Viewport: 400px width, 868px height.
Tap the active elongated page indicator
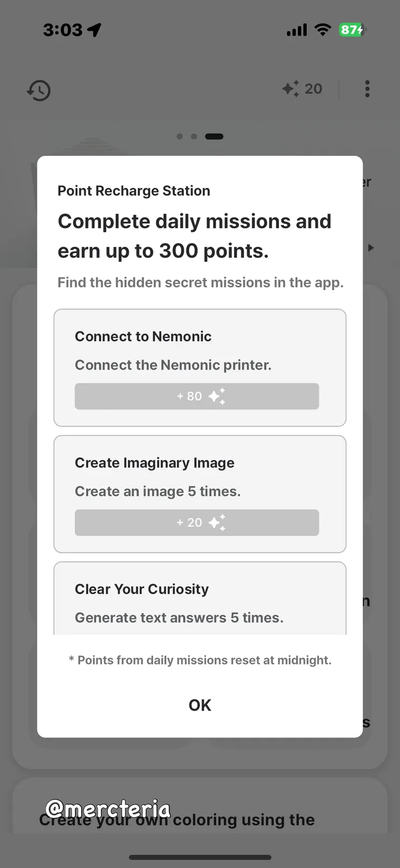point(214,136)
